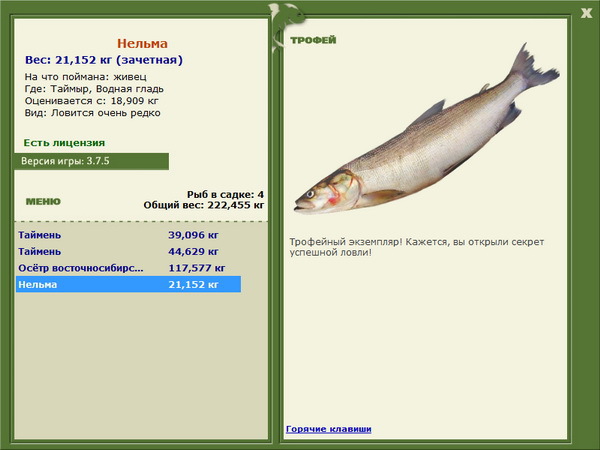The width and height of the screenshot is (600, 450).
Task: Click Вес: 21,152 кг (зачетная) text
Action: (x=104, y=60)
